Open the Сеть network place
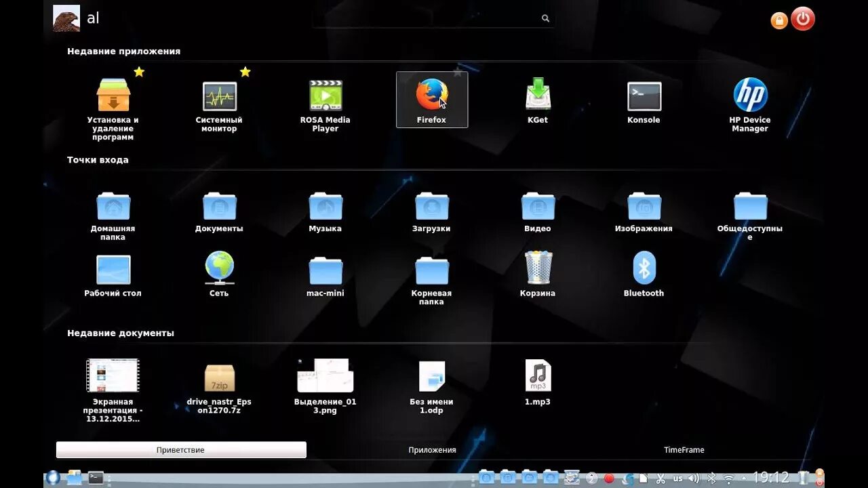 pos(219,275)
